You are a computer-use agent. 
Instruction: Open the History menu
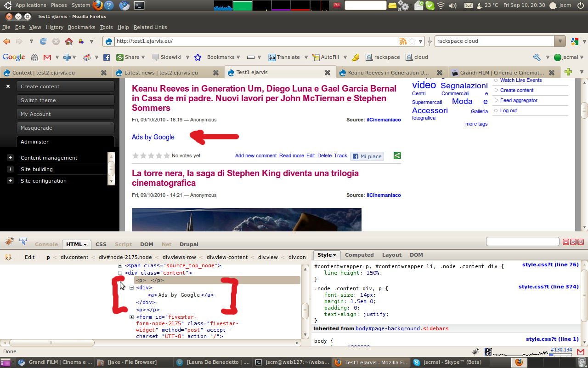55,28
